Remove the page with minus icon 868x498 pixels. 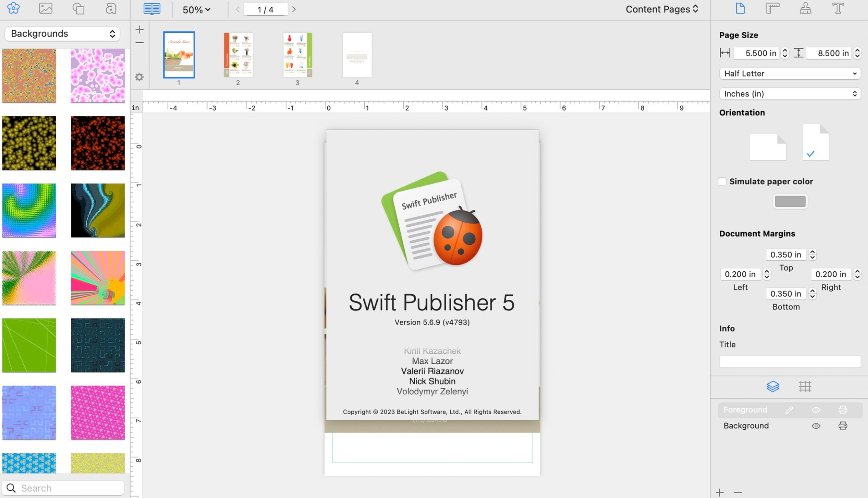[139, 43]
